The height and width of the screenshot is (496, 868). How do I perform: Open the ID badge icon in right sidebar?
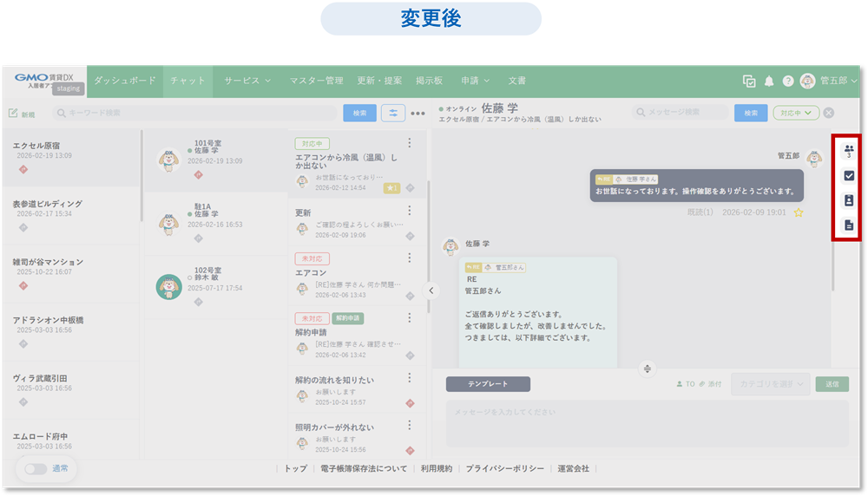tap(849, 200)
